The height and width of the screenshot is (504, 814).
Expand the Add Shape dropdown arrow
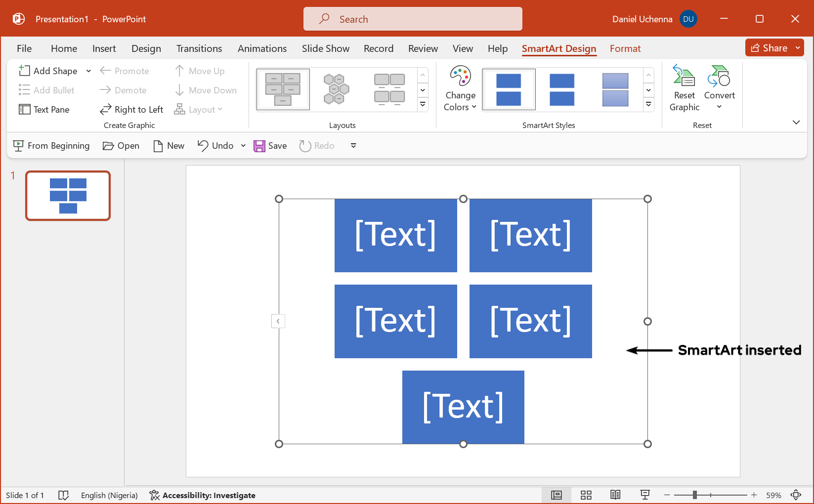point(88,71)
